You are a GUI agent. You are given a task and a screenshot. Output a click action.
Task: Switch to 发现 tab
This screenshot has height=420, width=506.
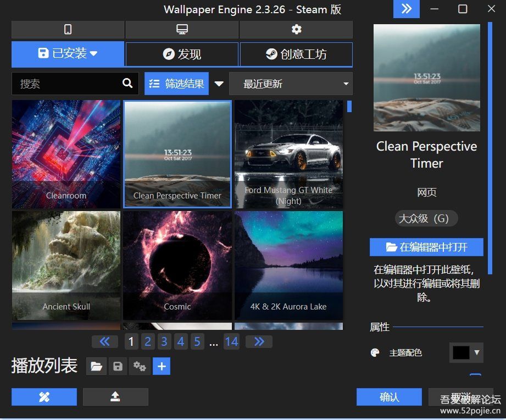(x=182, y=54)
